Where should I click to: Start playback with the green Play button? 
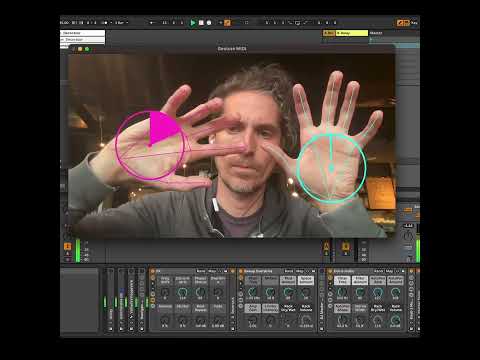click(192, 23)
